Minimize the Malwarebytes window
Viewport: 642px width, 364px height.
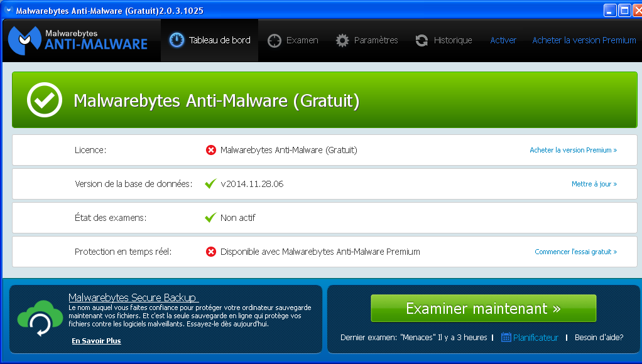tap(610, 10)
